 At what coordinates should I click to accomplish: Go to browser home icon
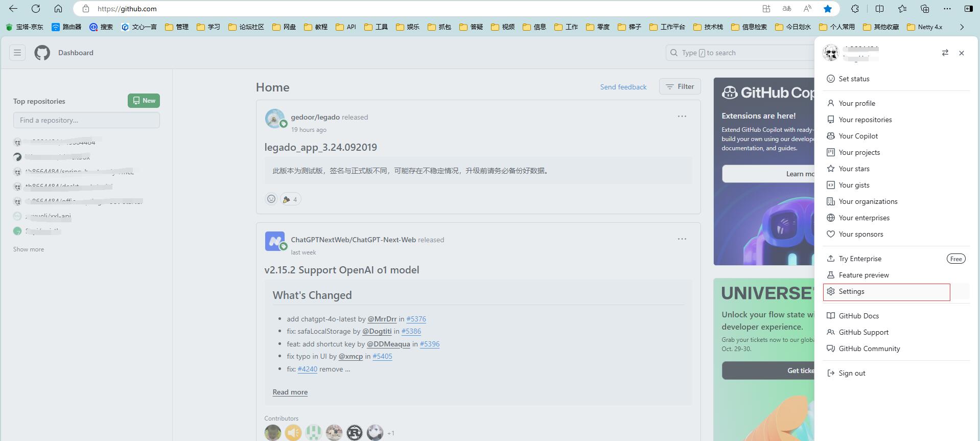[58, 9]
